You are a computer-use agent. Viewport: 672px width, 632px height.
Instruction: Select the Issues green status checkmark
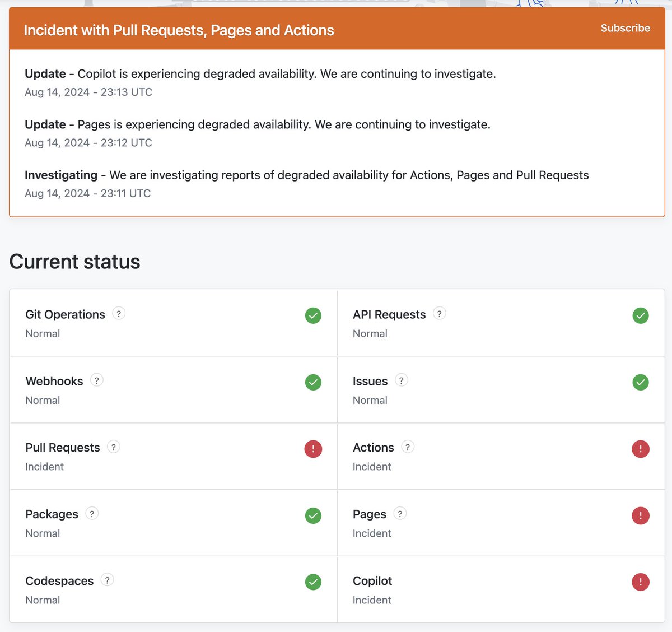coord(641,382)
